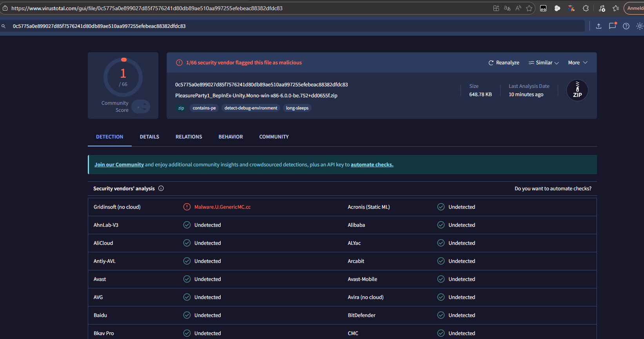Viewport: 644px width, 339px height.
Task: Follow the automate checks link in banner
Action: (372, 165)
